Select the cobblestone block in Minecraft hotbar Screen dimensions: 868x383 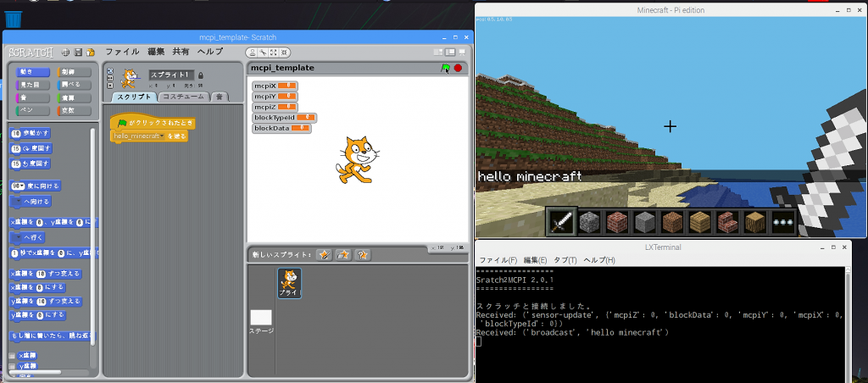[590, 223]
